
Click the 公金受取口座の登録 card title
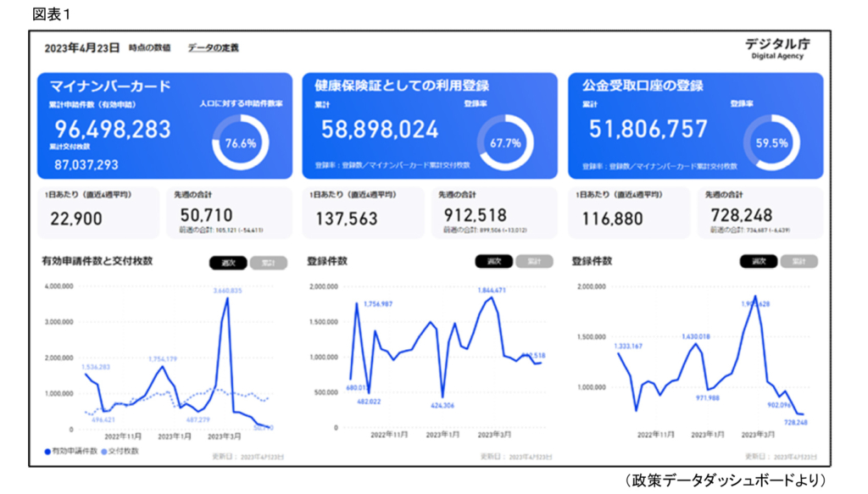[x=643, y=86]
